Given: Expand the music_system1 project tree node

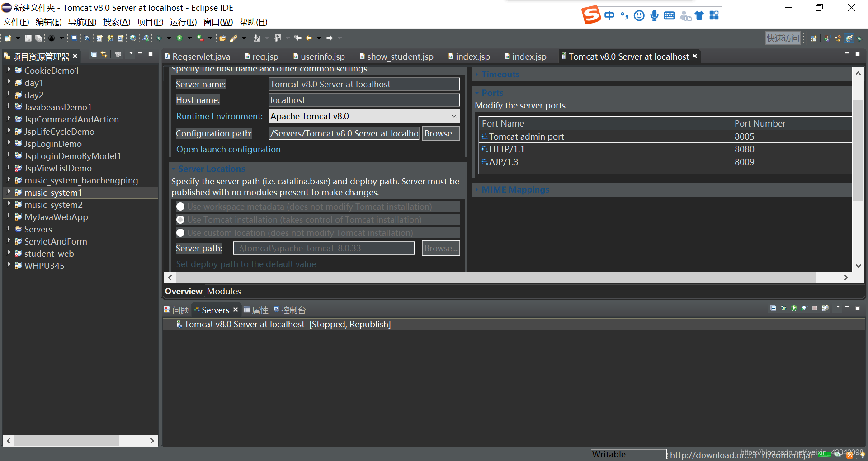Looking at the screenshot, I should (x=9, y=192).
